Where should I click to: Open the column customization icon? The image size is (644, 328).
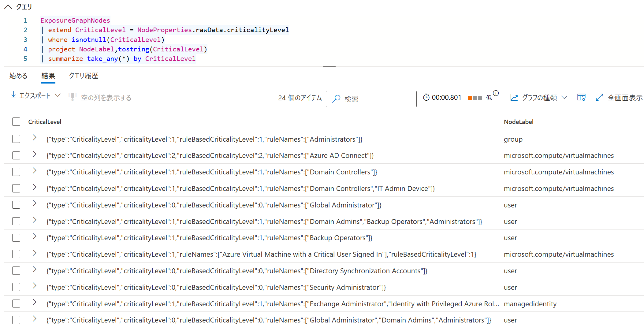click(581, 97)
